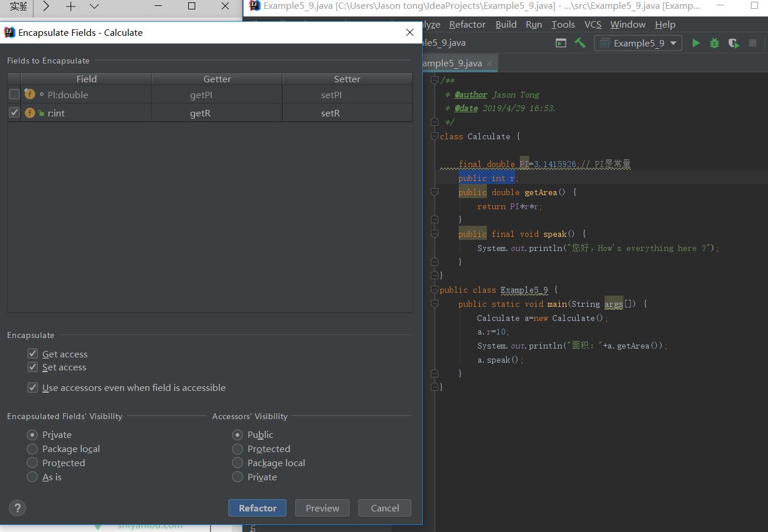The height and width of the screenshot is (532, 768).
Task: Collapse public class Example5_9 fold marker
Action: tap(435, 290)
